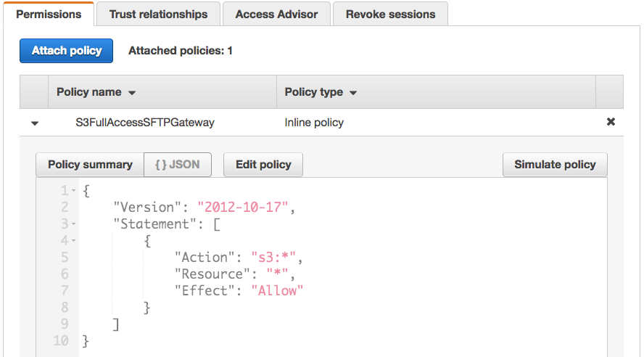Click the Simulate policy button
The width and height of the screenshot is (644, 357).
(555, 165)
